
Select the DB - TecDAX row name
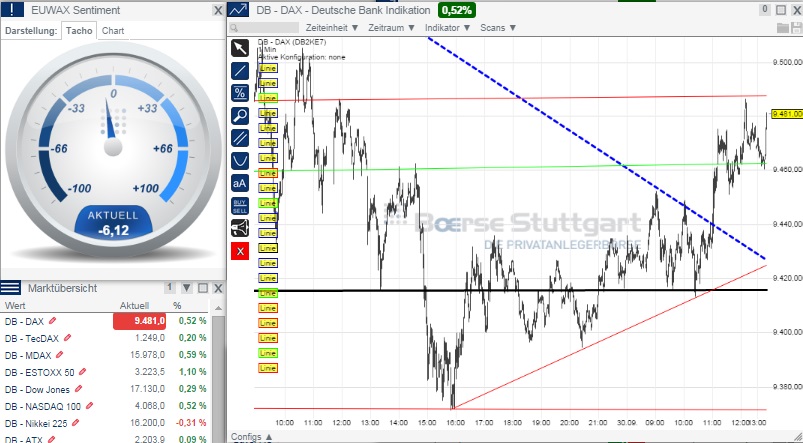(x=32, y=338)
